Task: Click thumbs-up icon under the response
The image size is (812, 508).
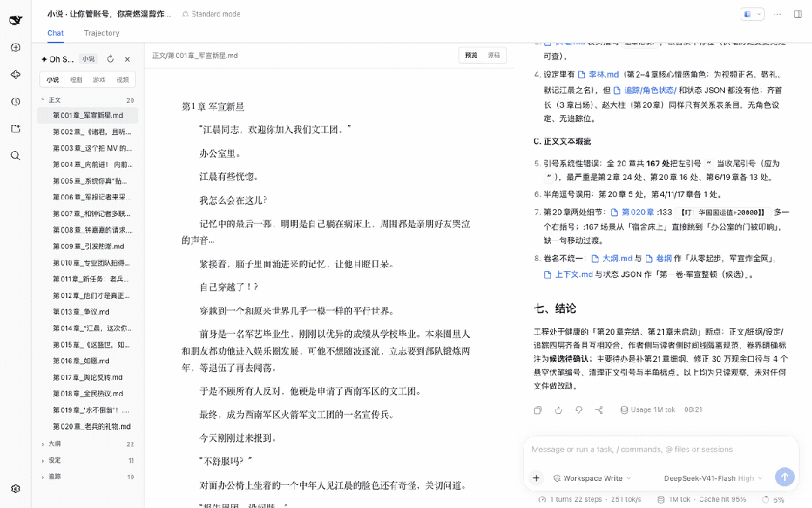Action: [x=558, y=410]
